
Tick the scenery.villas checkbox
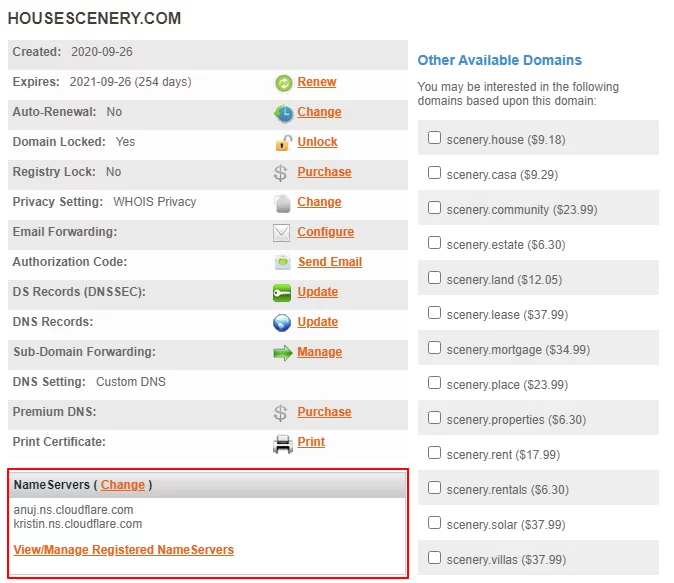point(435,558)
